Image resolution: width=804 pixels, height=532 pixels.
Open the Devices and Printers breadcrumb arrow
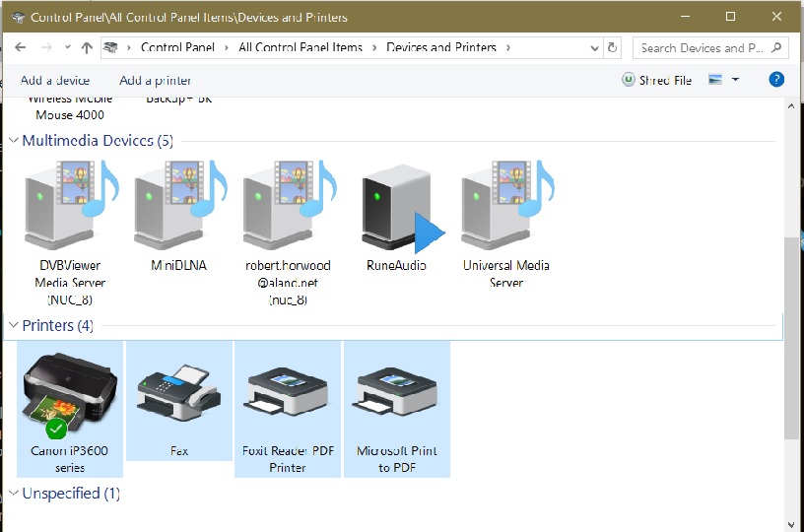tap(508, 47)
